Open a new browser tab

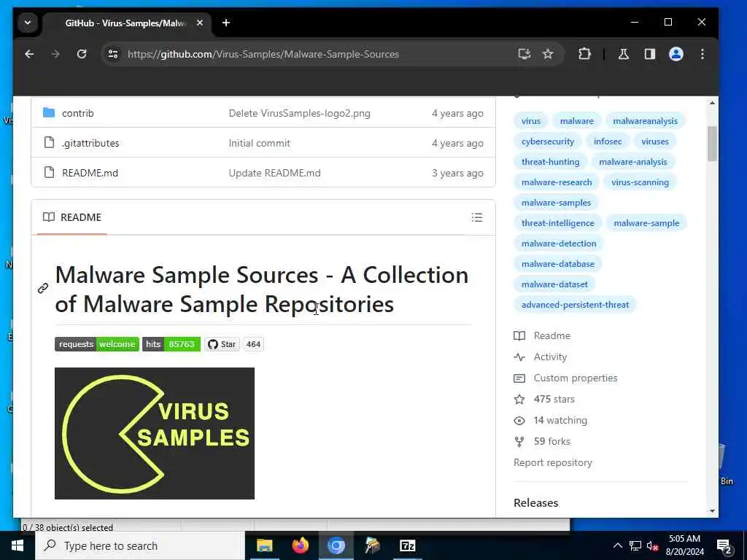[226, 23]
